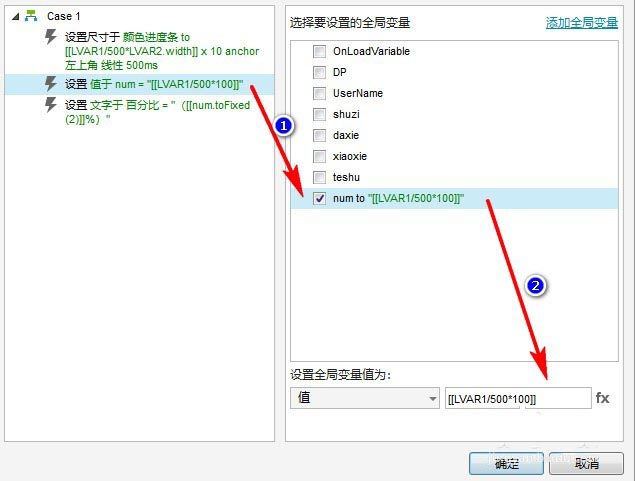Collapse the Case 1 tree node
Screen dimensions: 635x481
coord(15,17)
